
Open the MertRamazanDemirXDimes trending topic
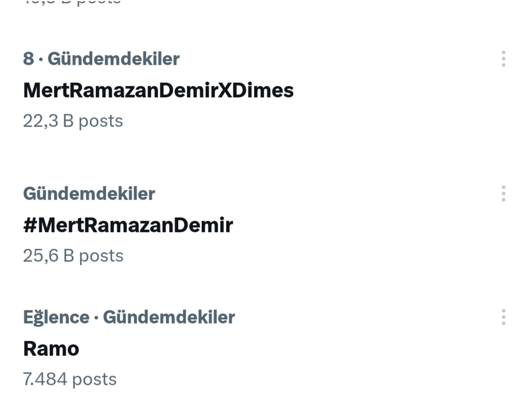pos(158,90)
